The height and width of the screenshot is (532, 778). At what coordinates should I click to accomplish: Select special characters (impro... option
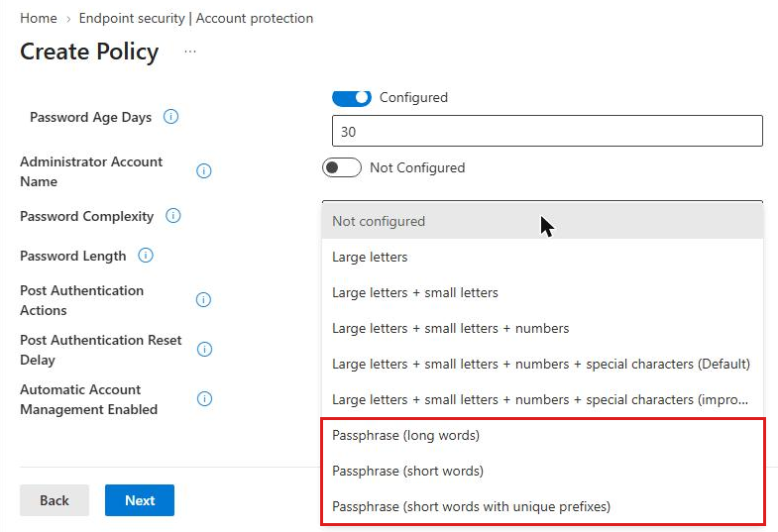[x=542, y=399]
